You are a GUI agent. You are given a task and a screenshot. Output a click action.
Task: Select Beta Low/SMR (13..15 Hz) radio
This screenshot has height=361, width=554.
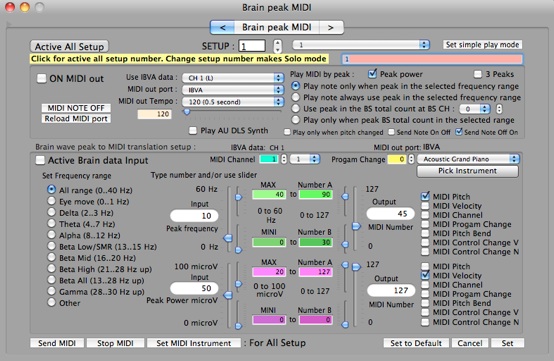52,246
